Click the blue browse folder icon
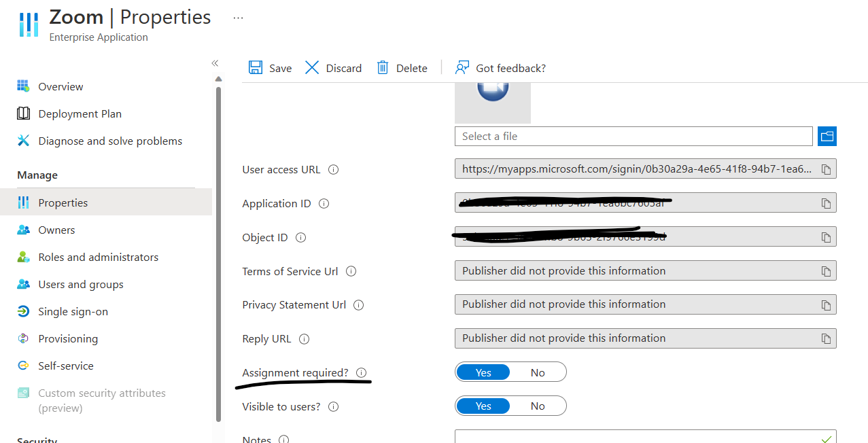Image resolution: width=868 pixels, height=443 pixels. pyautogui.click(x=827, y=136)
